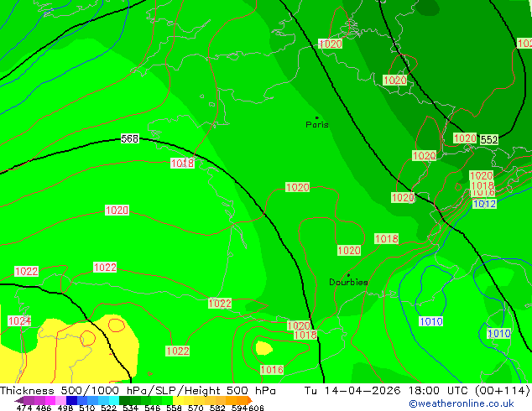Click the orange right arrow of the legend
Viewport: 532px width, 411px height.
point(250,400)
